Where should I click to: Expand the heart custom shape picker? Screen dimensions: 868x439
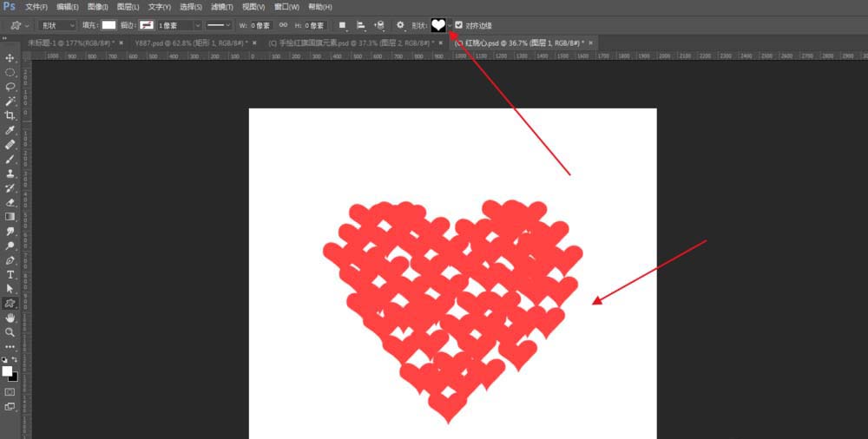pos(450,25)
